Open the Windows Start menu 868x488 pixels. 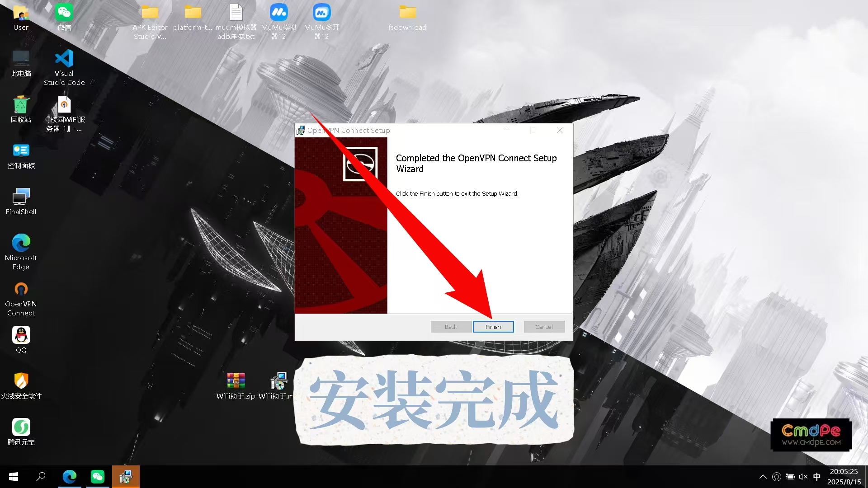pyautogui.click(x=14, y=477)
